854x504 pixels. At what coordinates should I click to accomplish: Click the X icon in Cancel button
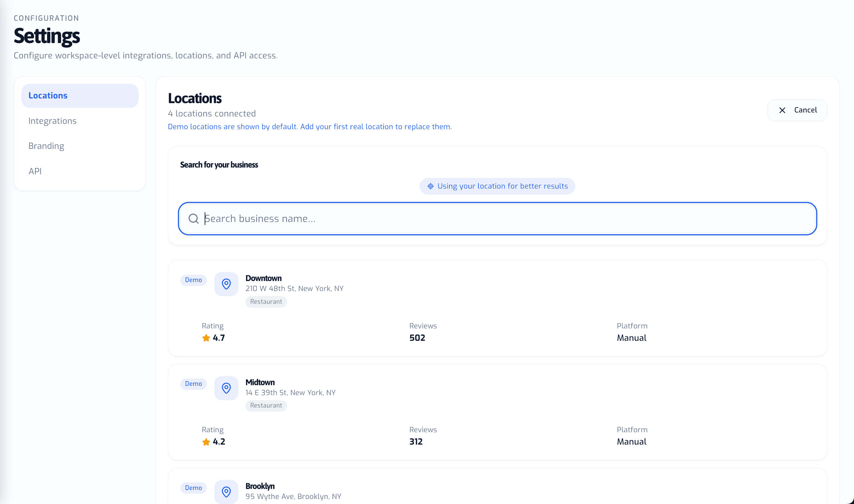(x=782, y=110)
